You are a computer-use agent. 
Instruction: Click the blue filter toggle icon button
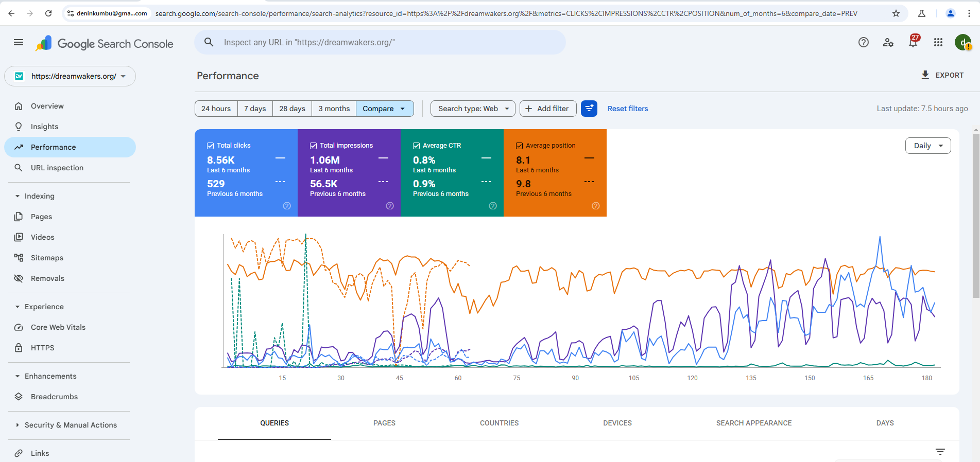(x=589, y=109)
